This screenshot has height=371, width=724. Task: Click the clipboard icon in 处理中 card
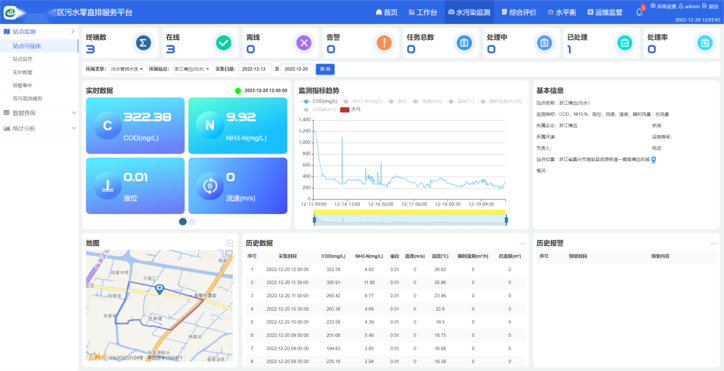click(x=544, y=43)
